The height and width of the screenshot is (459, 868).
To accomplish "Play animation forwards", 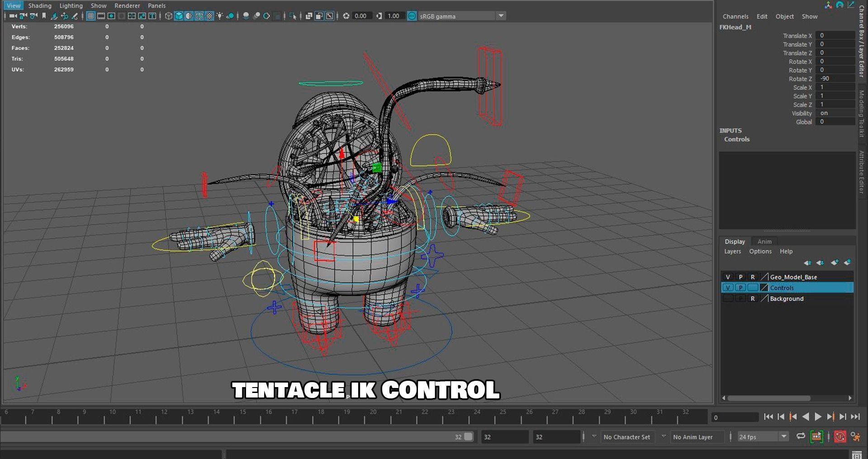I will pyautogui.click(x=818, y=417).
